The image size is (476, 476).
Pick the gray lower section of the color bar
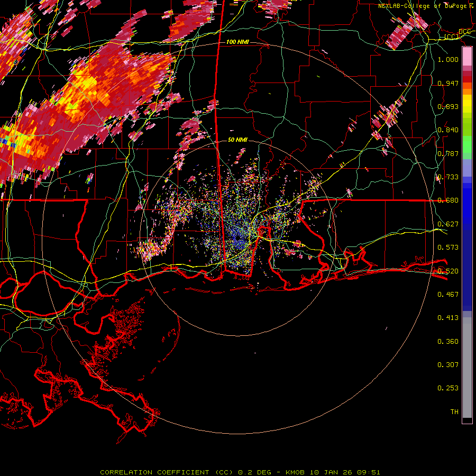467,368
